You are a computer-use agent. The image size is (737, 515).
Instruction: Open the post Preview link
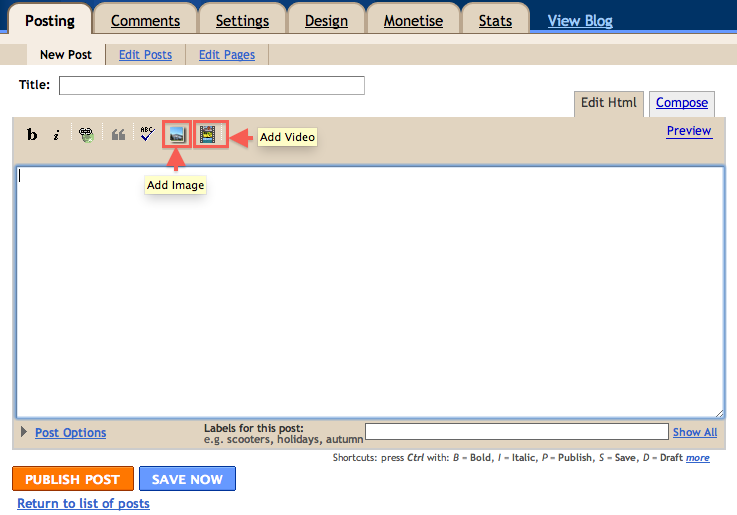(689, 131)
